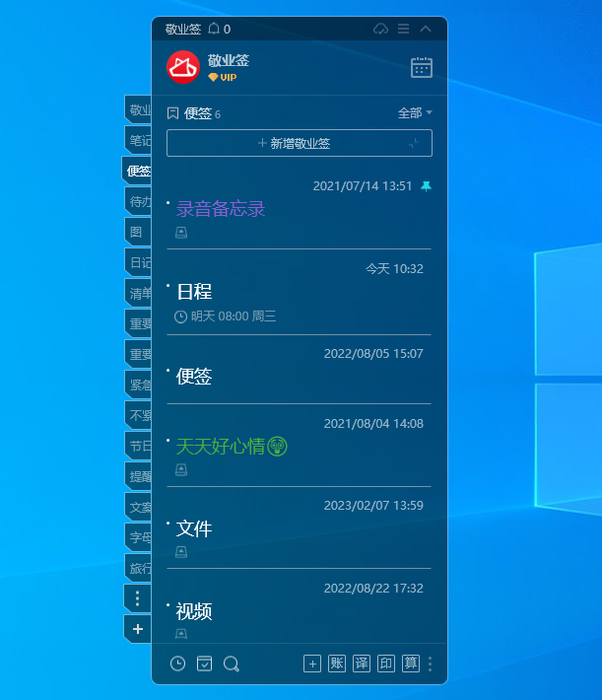Add a new category with sidebar plus tab
Screen dimensions: 602x700
coord(138,629)
